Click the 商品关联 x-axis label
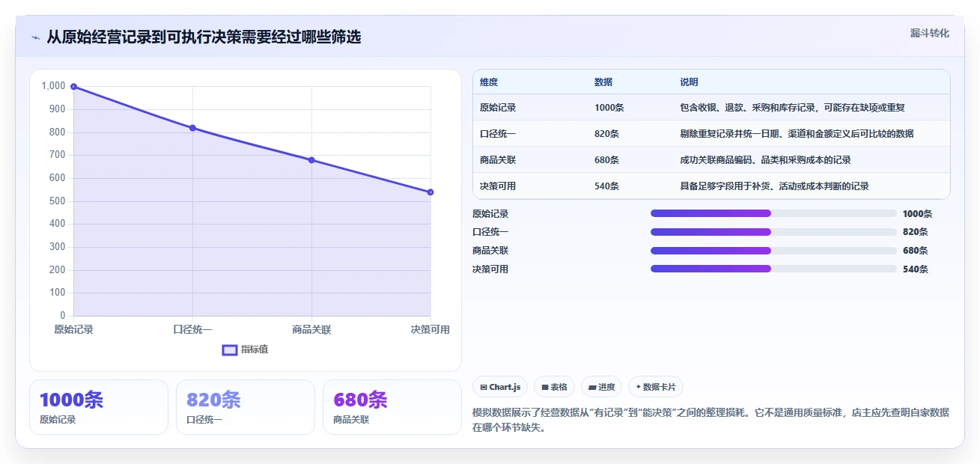The image size is (980, 464). pos(311,329)
